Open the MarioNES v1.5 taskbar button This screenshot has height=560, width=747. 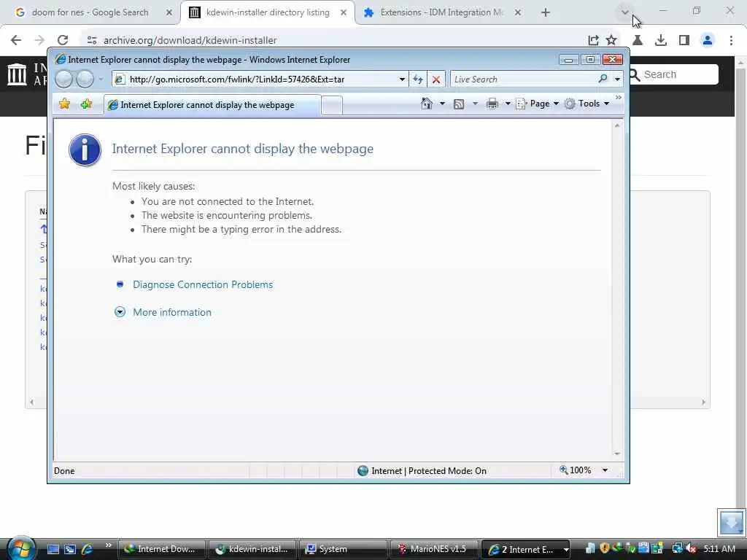(x=434, y=549)
